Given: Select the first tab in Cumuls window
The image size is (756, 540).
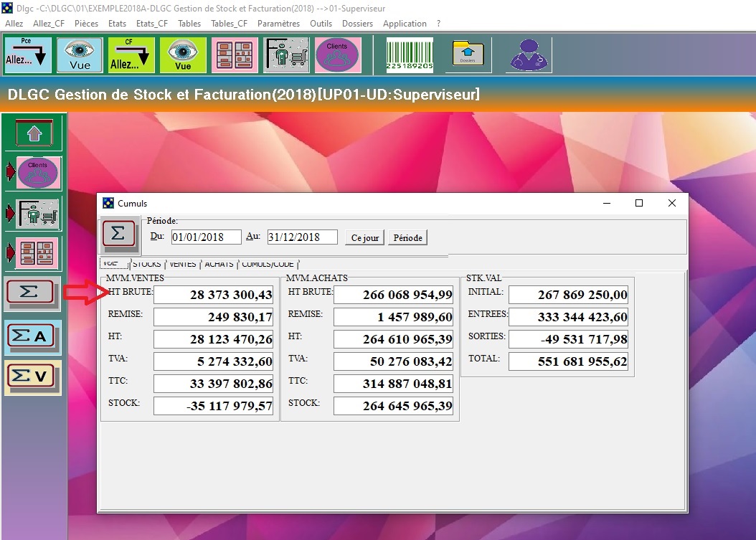Looking at the screenshot, I should tap(114, 263).
